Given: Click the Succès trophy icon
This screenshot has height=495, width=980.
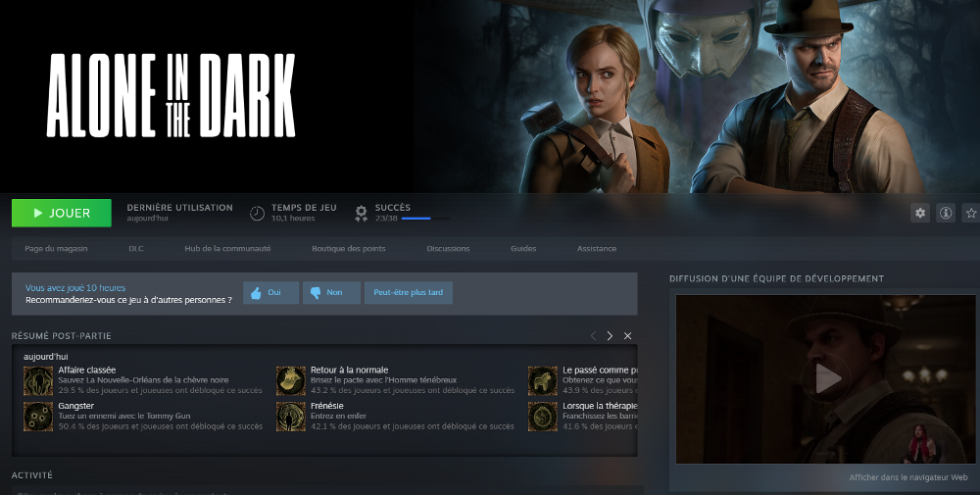Looking at the screenshot, I should 361,213.
